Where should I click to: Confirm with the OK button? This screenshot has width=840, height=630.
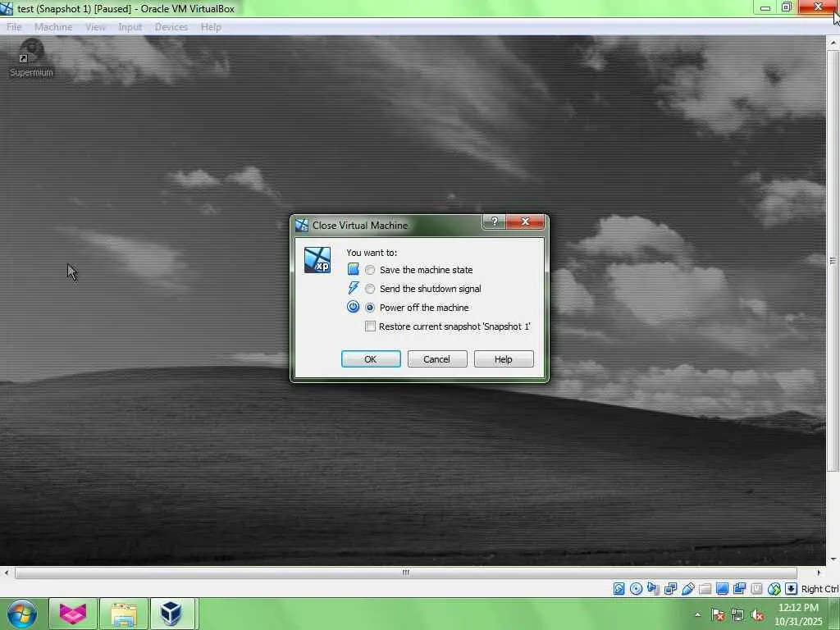(371, 359)
